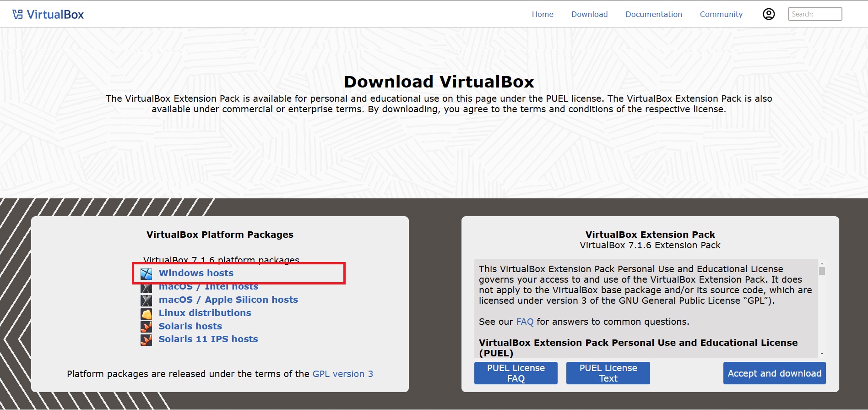The height and width of the screenshot is (410, 868).
Task: Click 'VirtualBox 7.1.6 Extension Pack' subtitle
Action: (x=650, y=245)
